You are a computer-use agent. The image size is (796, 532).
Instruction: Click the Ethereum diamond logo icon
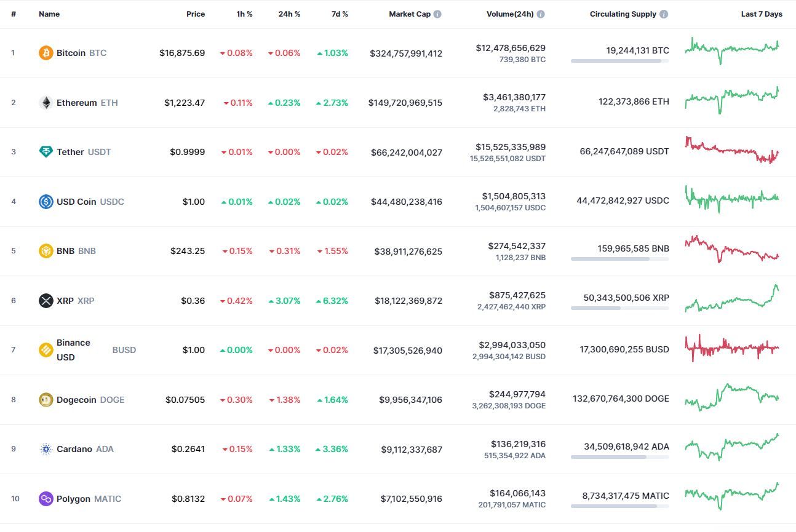tap(46, 103)
